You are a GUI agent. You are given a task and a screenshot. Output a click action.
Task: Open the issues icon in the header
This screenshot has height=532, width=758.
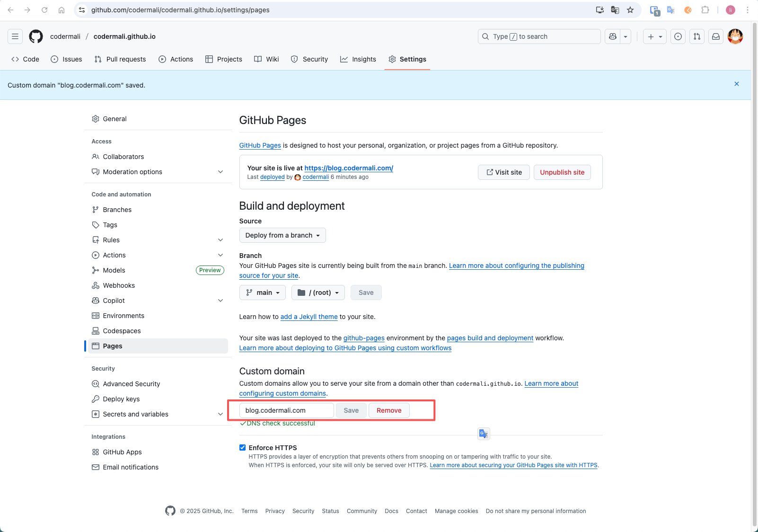click(678, 36)
